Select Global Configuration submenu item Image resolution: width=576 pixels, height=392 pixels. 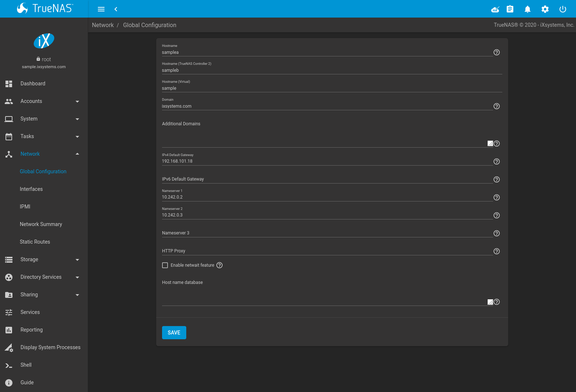pyautogui.click(x=44, y=171)
